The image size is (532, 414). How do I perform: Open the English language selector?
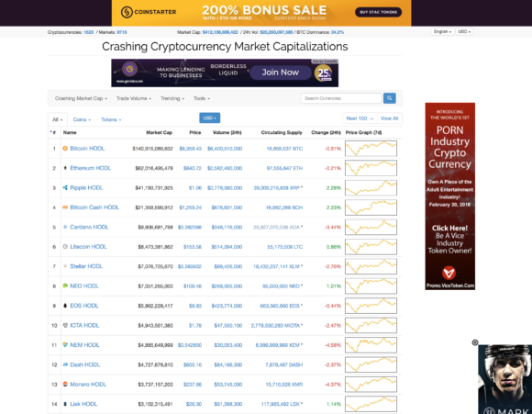443,31
